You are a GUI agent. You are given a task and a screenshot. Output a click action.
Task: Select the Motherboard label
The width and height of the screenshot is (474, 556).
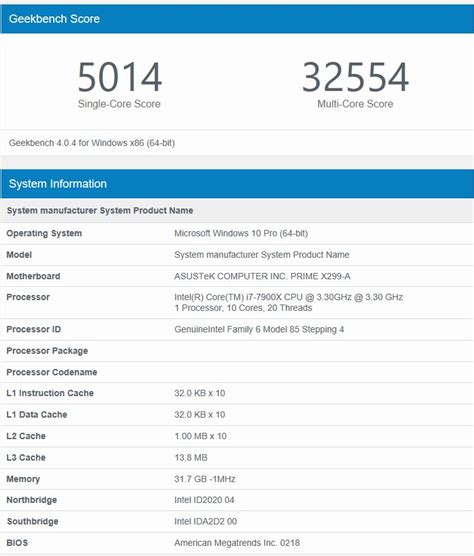pyautogui.click(x=33, y=276)
